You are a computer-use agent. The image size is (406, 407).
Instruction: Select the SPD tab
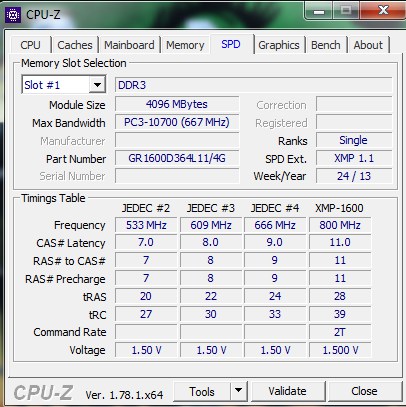231,44
